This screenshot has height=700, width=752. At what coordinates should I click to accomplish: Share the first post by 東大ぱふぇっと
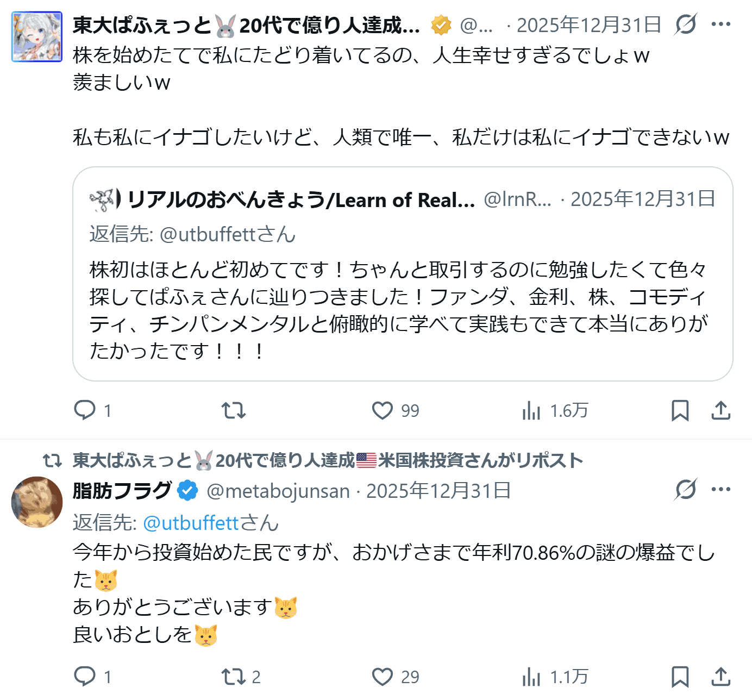tap(721, 410)
